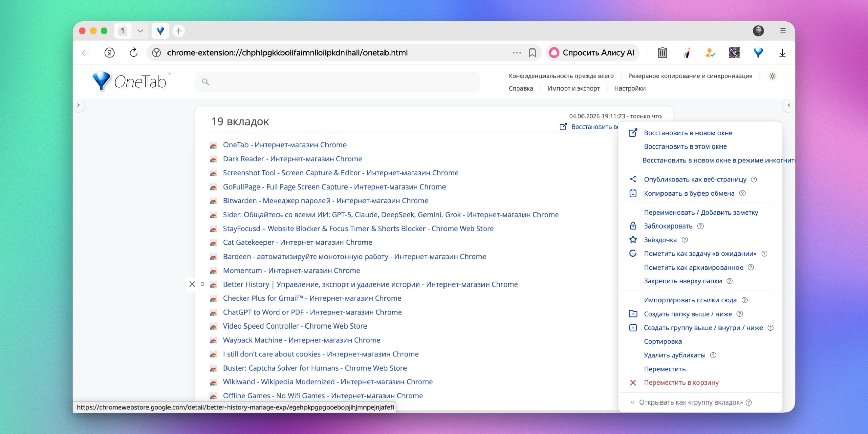
Task: Open the tab list dropdown chevron
Action: point(140,31)
